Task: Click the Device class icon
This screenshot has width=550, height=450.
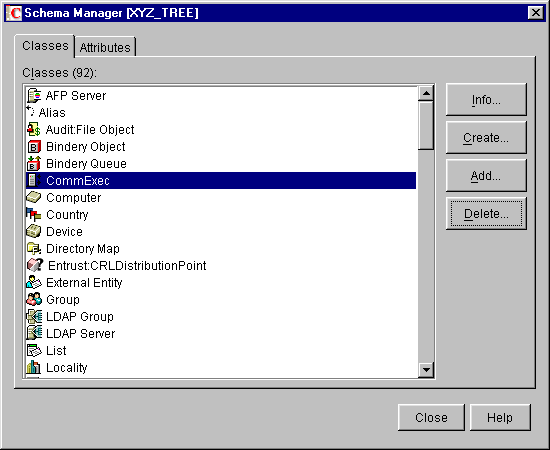Action: tap(34, 231)
